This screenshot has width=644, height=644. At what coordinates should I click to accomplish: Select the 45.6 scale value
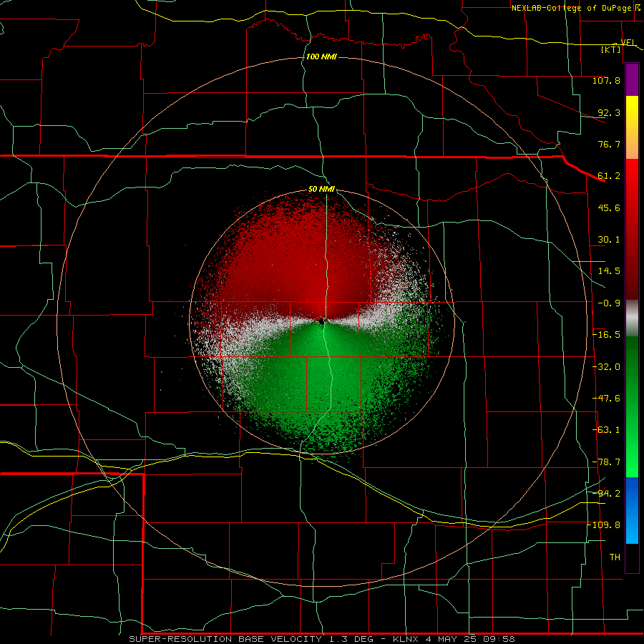(609, 208)
